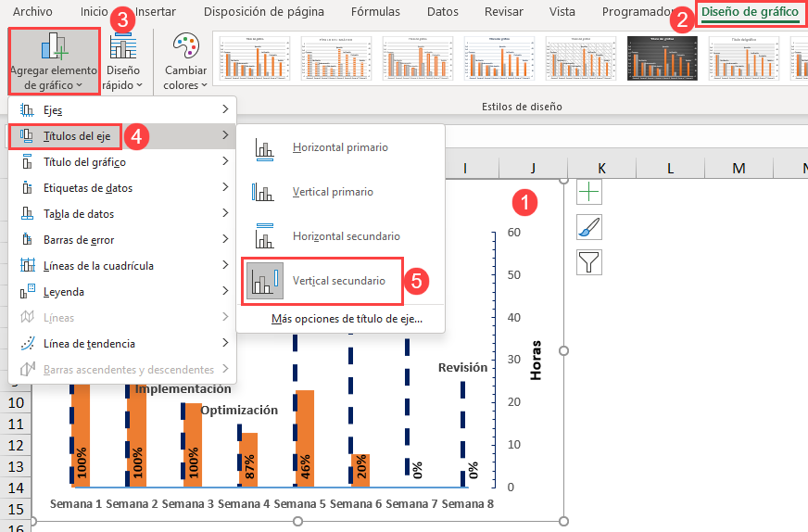Image resolution: width=808 pixels, height=532 pixels.
Task: Select the Optimización data label
Action: click(x=239, y=411)
